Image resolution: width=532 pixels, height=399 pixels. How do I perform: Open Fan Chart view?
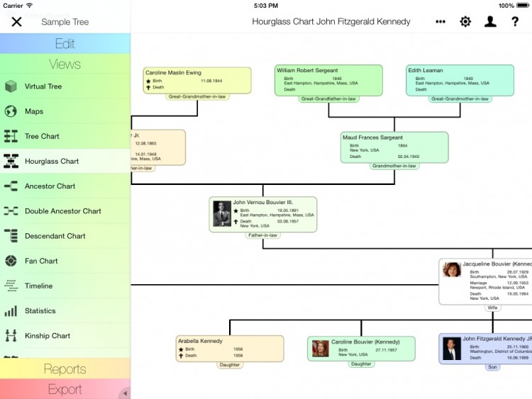[x=65, y=261]
